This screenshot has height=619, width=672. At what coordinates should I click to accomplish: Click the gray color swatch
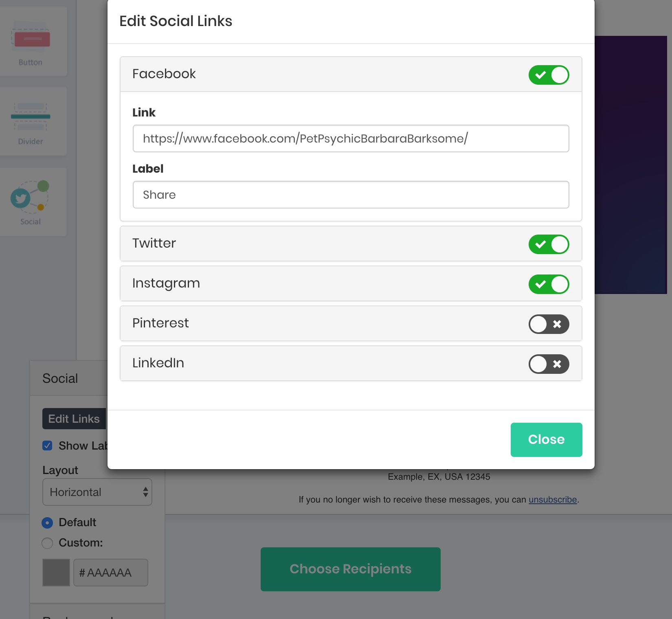56,573
